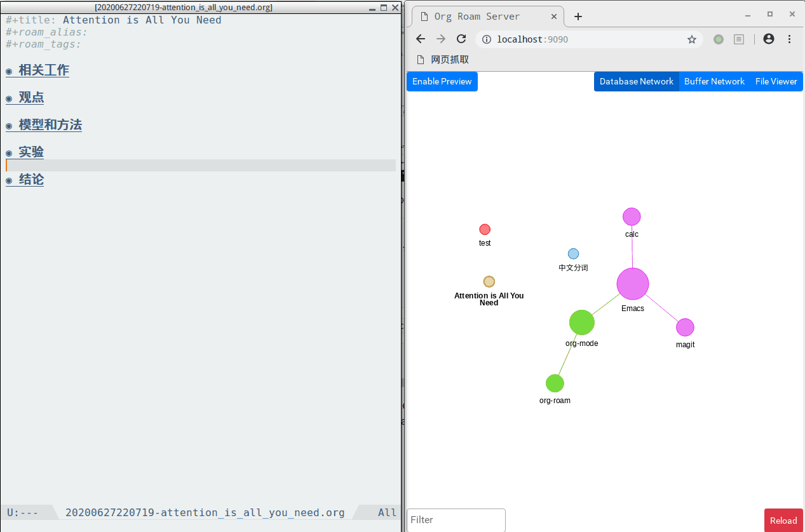
Task: Click the #+roam_tags: line
Action: click(43, 44)
